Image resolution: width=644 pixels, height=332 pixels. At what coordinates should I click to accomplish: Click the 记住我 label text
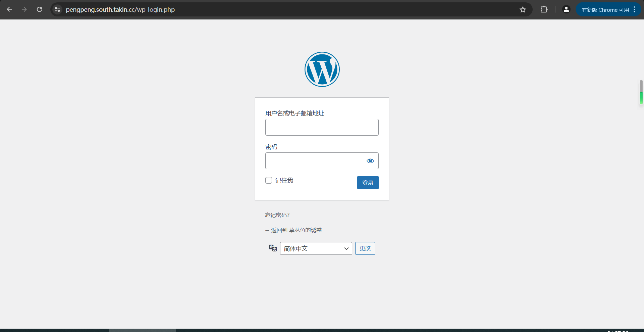pyautogui.click(x=284, y=181)
